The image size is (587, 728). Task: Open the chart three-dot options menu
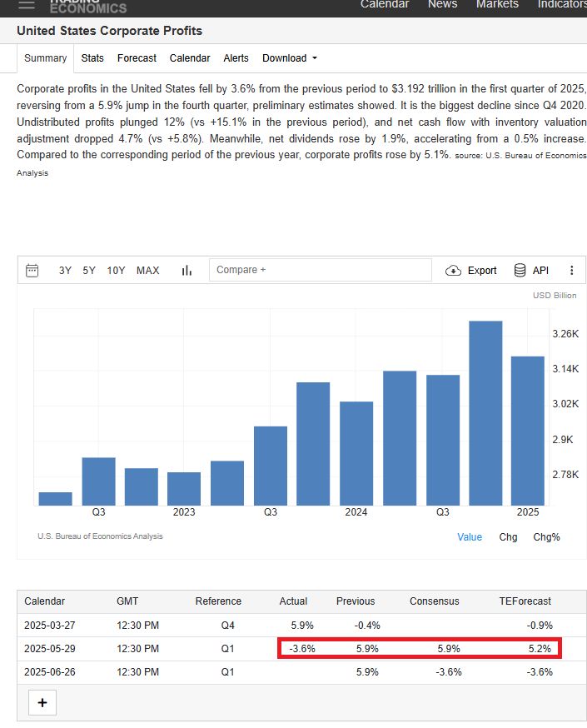pyautogui.click(x=572, y=270)
